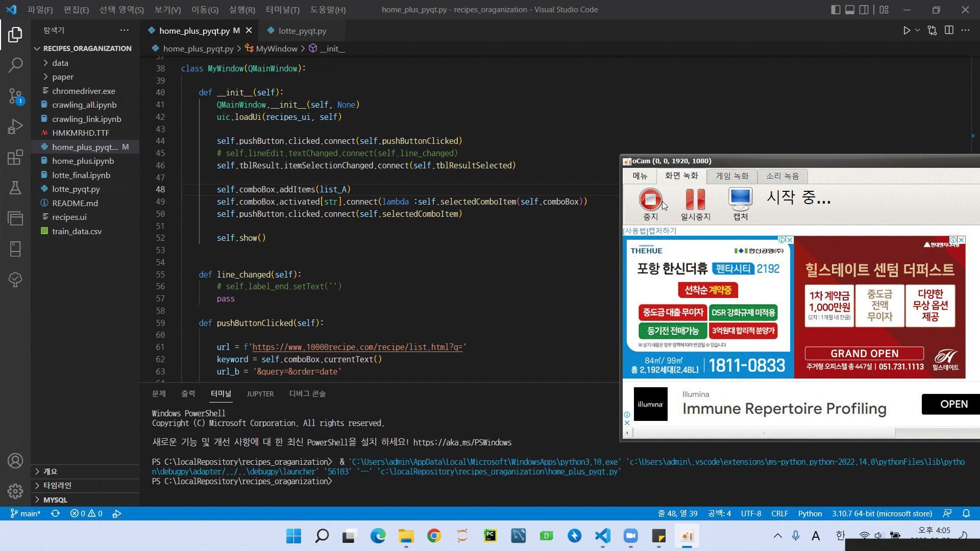Image resolution: width=980 pixels, height=551 pixels.
Task: Open the Extensions view
Action: pyautogui.click(x=15, y=157)
